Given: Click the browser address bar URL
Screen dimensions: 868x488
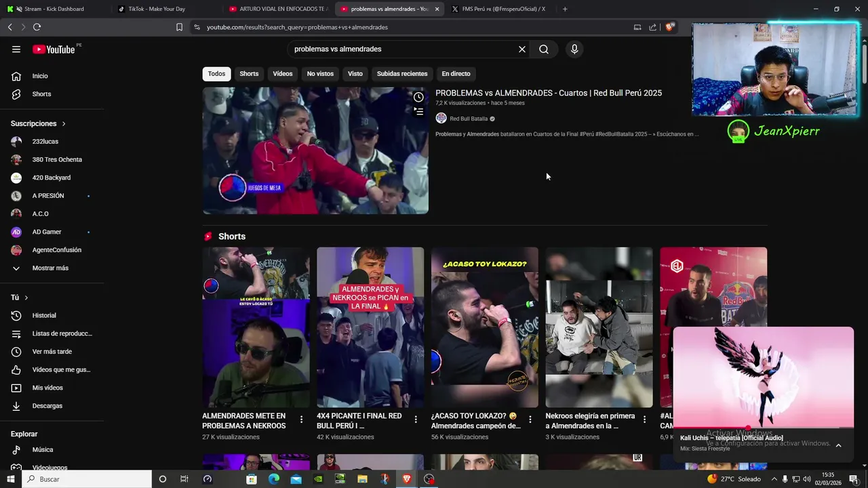Looking at the screenshot, I should pyautogui.click(x=297, y=27).
